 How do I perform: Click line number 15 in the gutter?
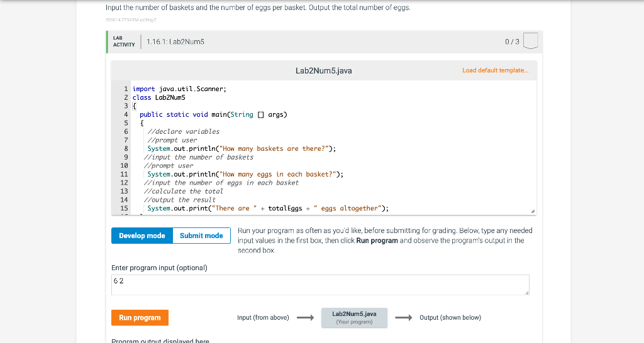(124, 208)
